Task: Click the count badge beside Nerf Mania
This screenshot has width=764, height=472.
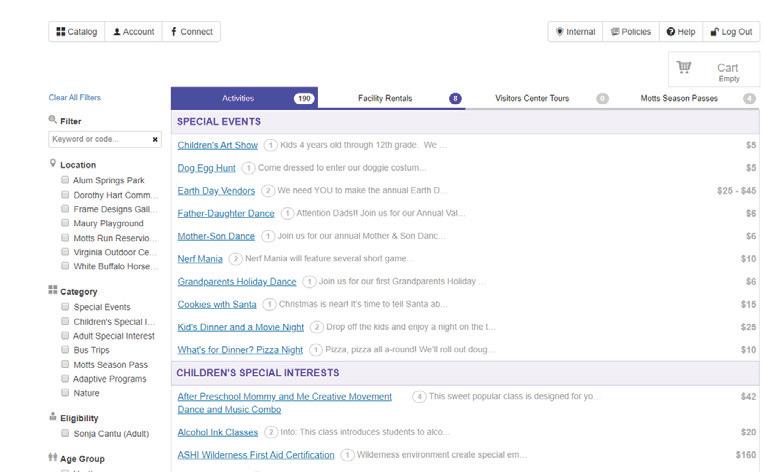Action: pyautogui.click(x=235, y=259)
